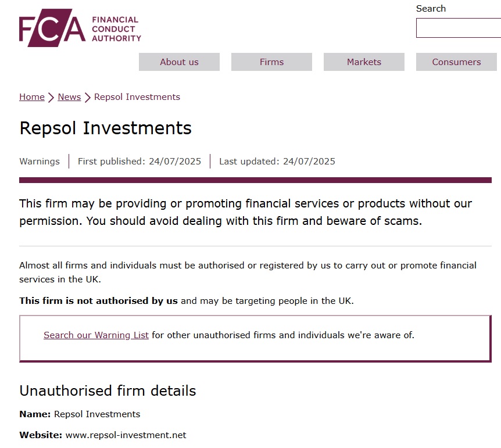Click the Name field value Repsol Investments

tap(96, 414)
